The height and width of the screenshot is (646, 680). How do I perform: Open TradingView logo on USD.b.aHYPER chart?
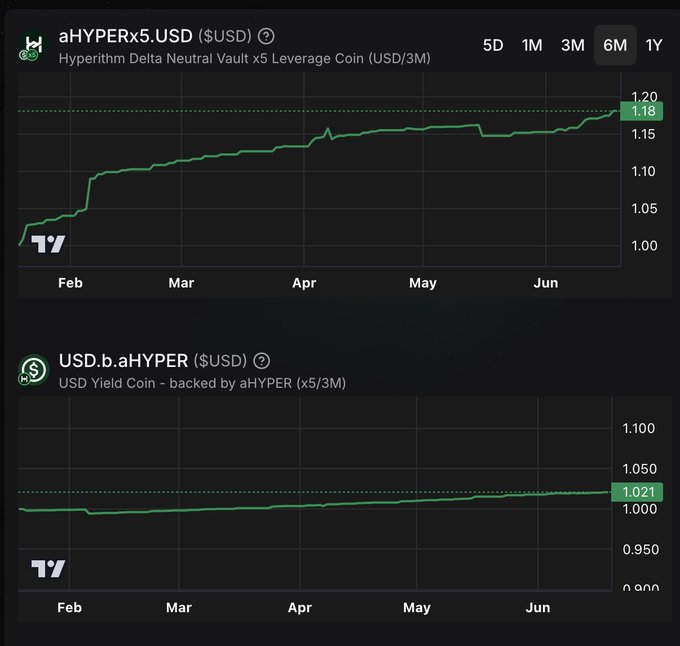(48, 568)
